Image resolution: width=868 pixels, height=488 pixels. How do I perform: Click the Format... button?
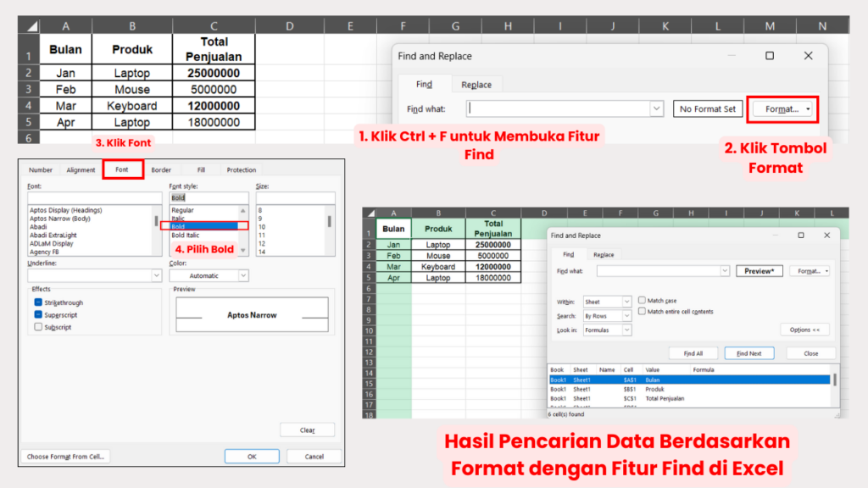(x=782, y=108)
